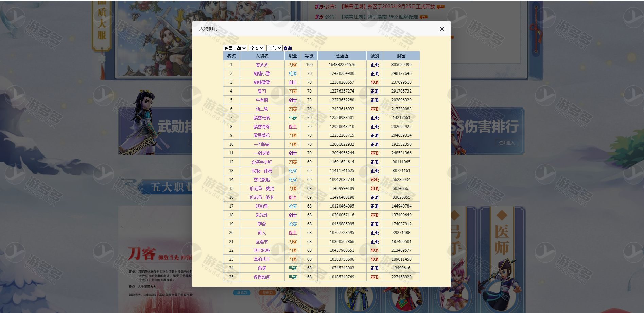
Task: Click the 武勋排行 banner warrior character
Action: 144,122
